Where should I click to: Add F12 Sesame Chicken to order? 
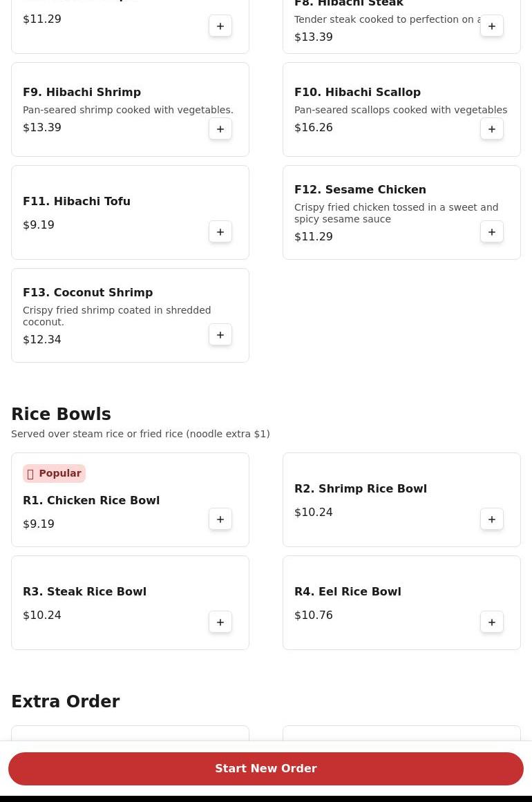[x=492, y=232]
